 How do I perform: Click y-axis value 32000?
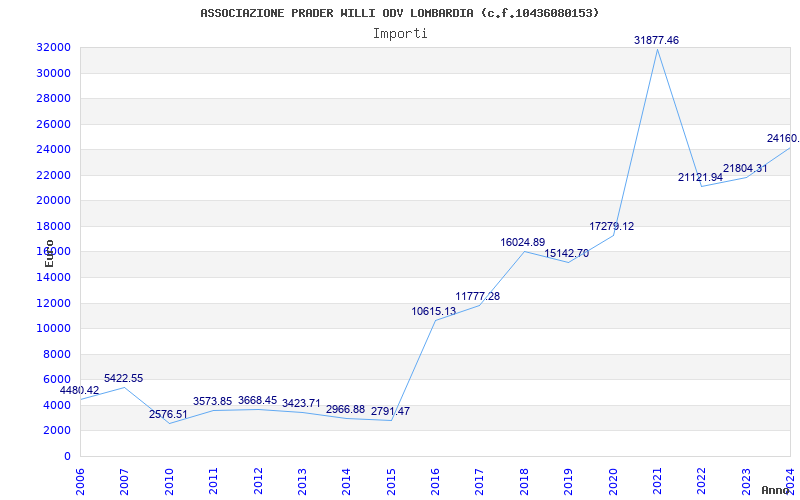click(x=53, y=47)
